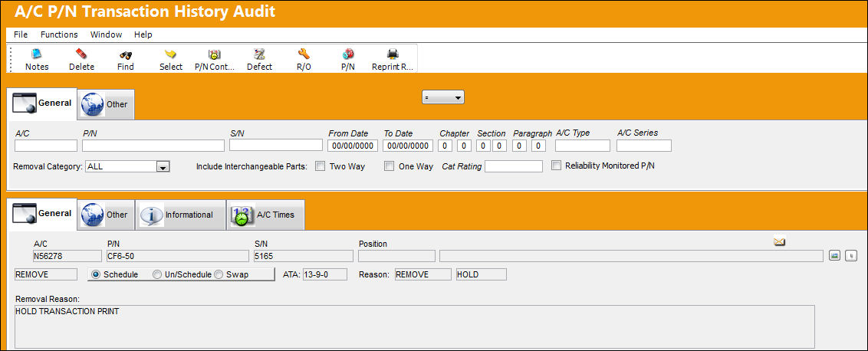Image resolution: width=868 pixels, height=351 pixels.
Task: Click the To Date field
Action: click(407, 146)
